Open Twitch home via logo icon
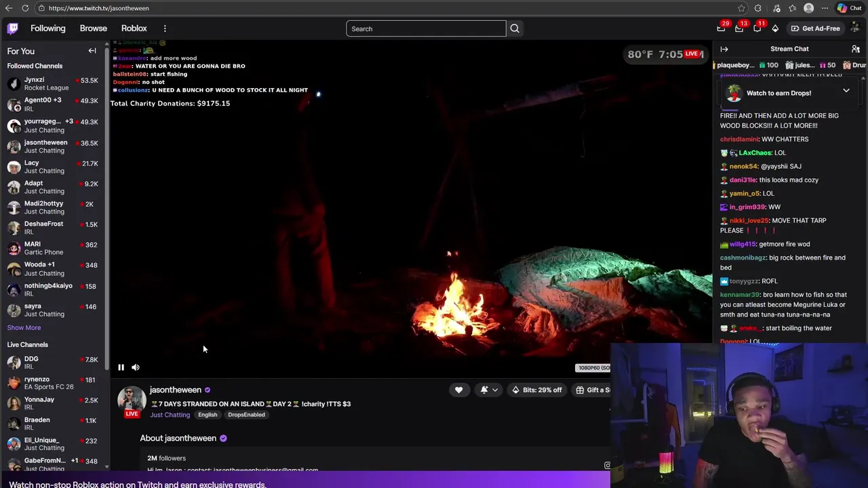Screen dimensions: 868x488 point(13,28)
